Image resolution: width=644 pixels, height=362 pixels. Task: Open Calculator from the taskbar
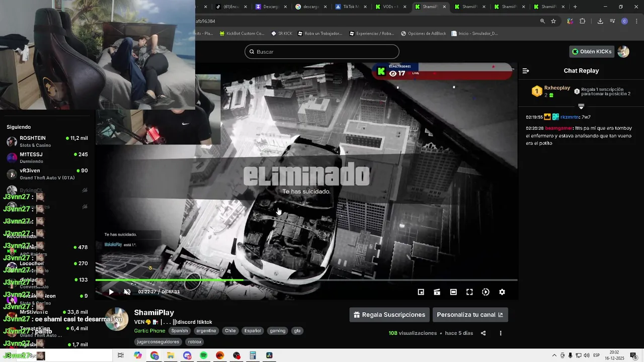[x=253, y=355]
